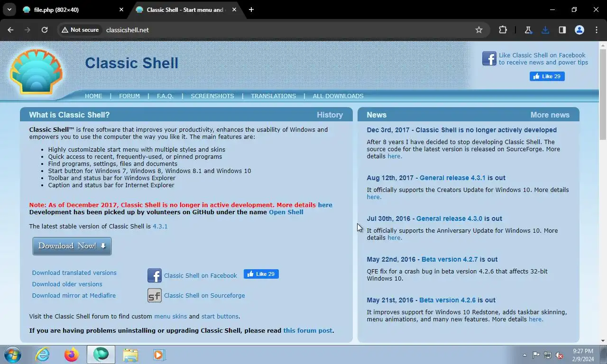Open the menu skins link
Image resolution: width=607 pixels, height=364 pixels.
click(170, 316)
